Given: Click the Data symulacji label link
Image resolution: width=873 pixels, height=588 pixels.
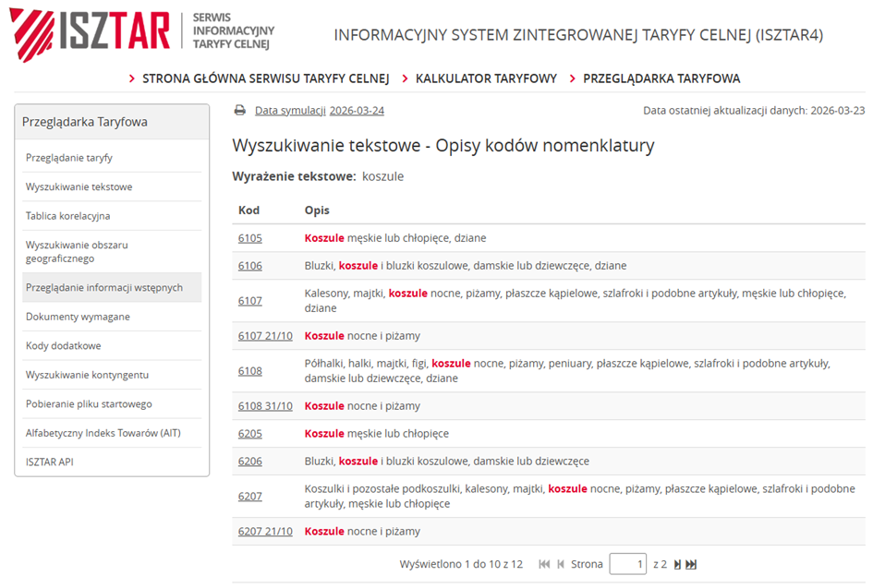Looking at the screenshot, I should pos(290,111).
